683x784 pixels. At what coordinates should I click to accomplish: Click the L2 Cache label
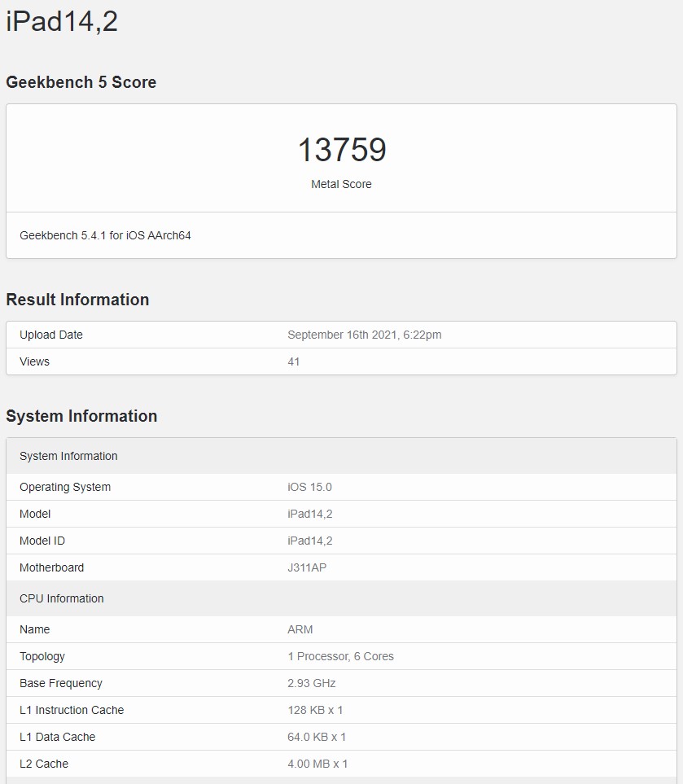tap(43, 764)
